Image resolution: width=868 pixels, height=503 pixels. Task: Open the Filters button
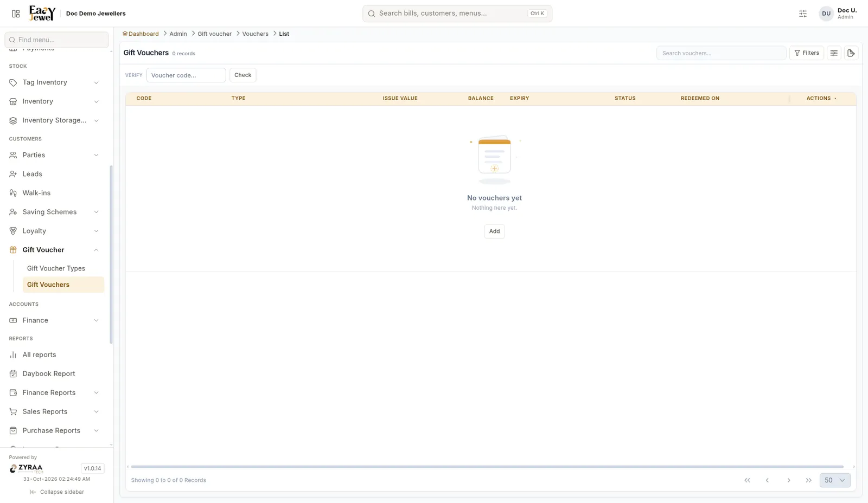[806, 53]
